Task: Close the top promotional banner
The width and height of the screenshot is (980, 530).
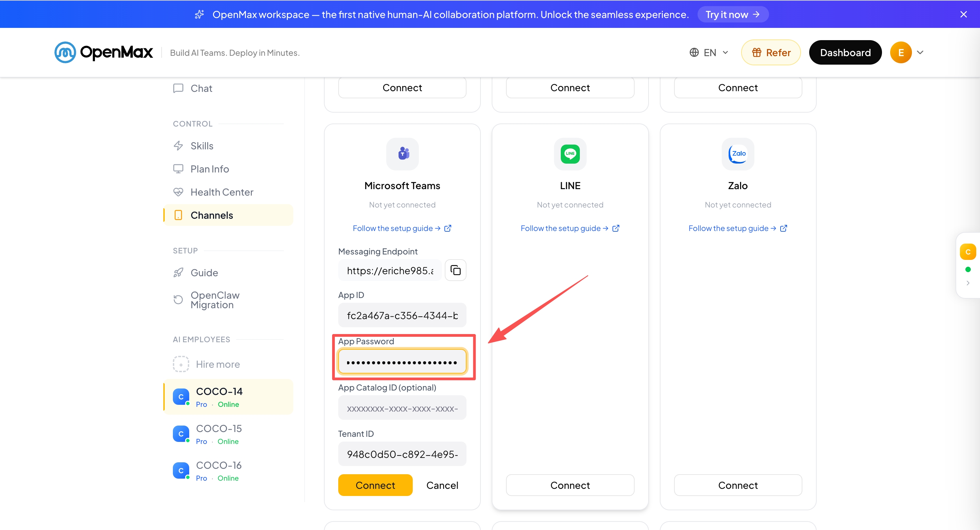Action: pos(963,14)
